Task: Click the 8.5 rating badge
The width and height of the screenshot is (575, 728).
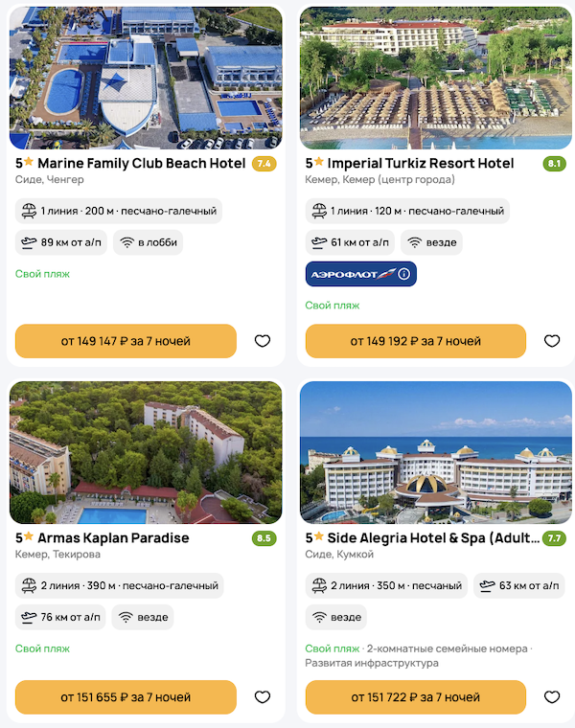Action: (264, 538)
